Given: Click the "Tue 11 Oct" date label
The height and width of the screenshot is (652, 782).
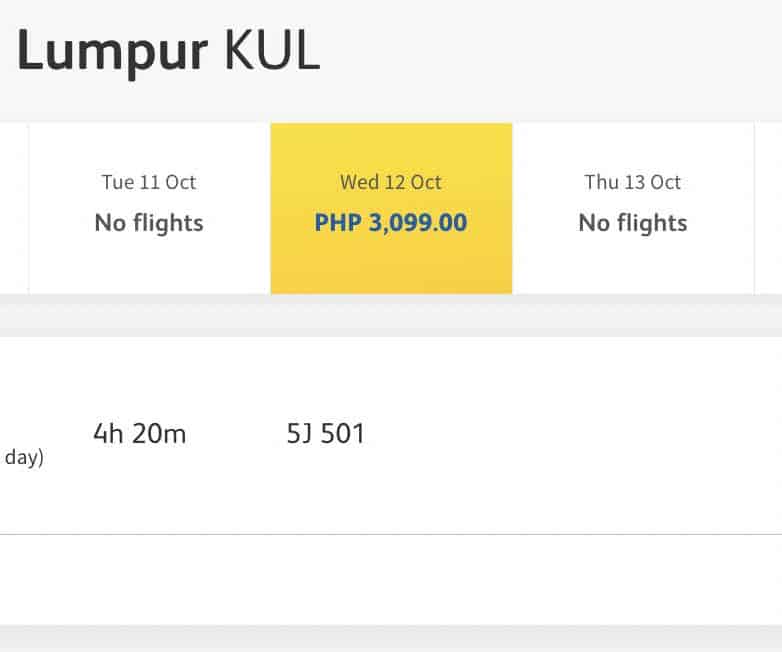Looking at the screenshot, I should (149, 182).
